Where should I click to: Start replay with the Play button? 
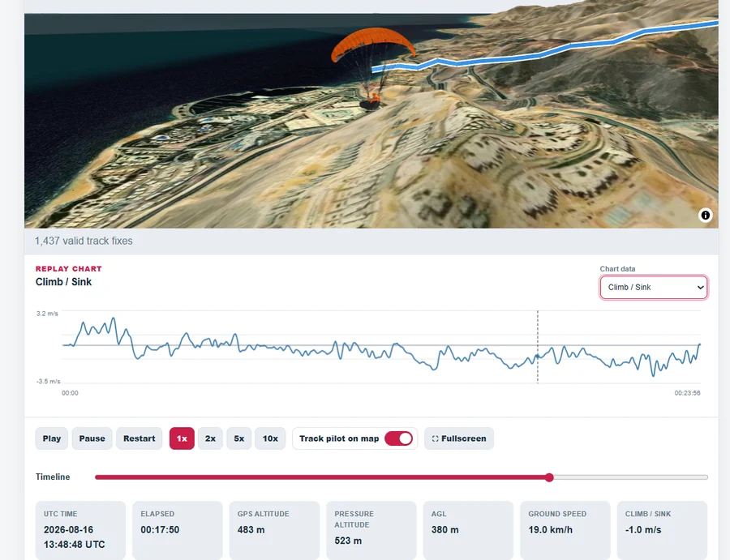click(52, 438)
